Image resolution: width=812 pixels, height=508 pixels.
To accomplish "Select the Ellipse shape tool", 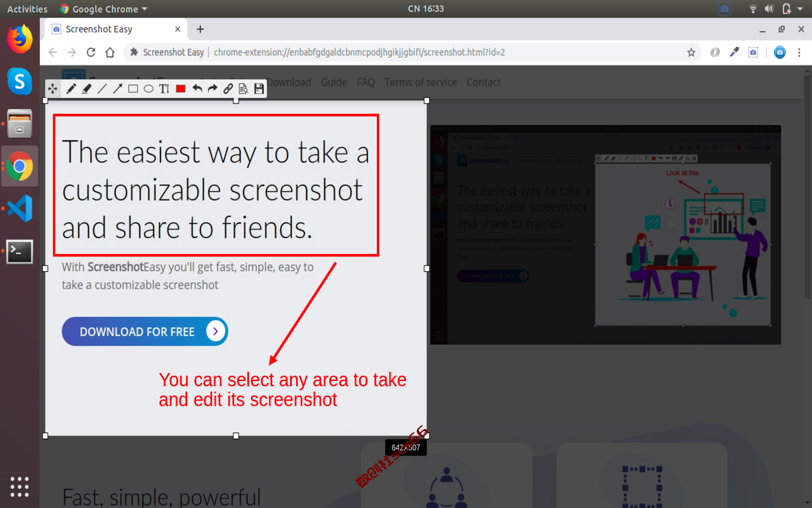I will [x=148, y=89].
